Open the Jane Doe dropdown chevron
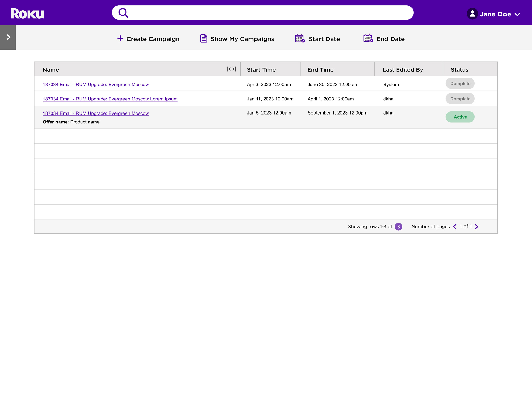 pos(517,14)
